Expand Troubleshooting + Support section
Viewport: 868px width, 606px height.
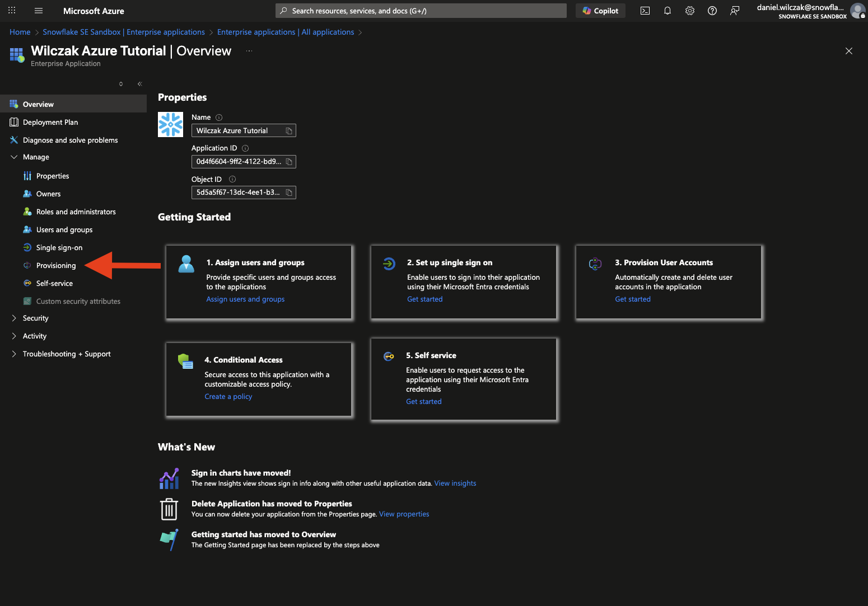pyautogui.click(x=14, y=354)
